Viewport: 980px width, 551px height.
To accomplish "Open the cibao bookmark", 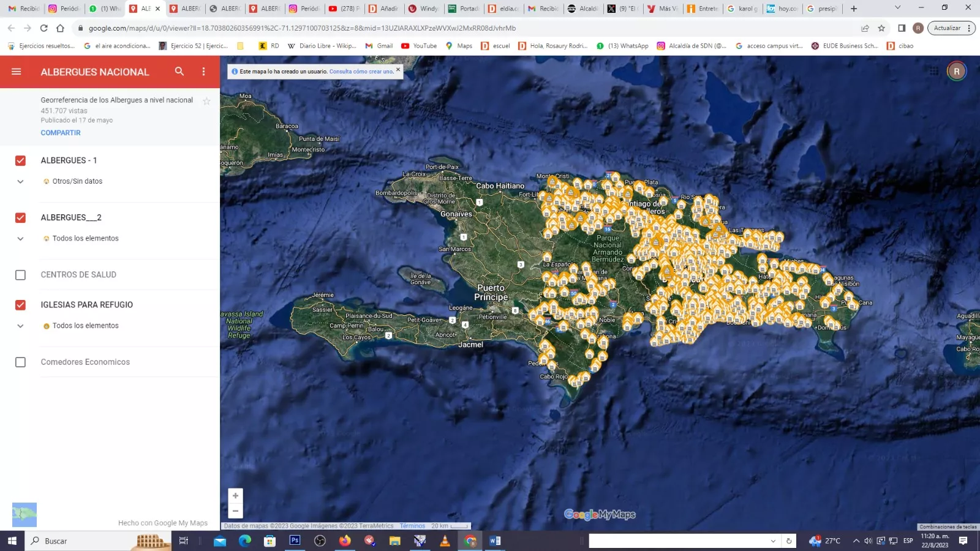I will click(900, 46).
